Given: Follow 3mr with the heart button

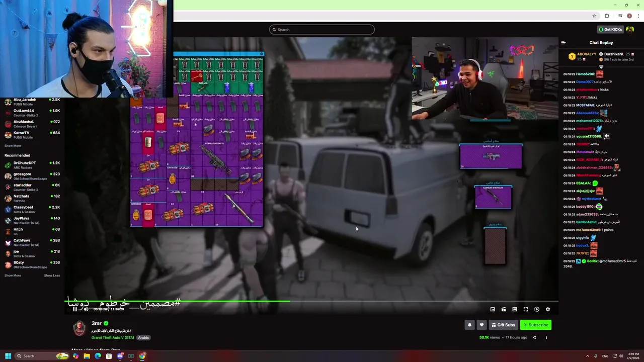Looking at the screenshot, I should (481, 325).
